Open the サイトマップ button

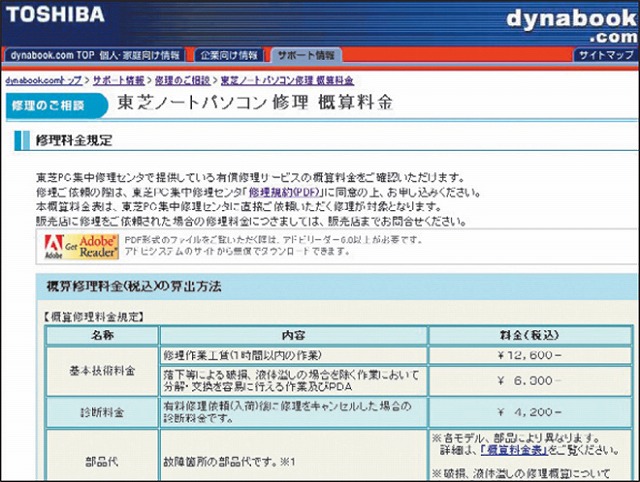pyautogui.click(x=605, y=55)
